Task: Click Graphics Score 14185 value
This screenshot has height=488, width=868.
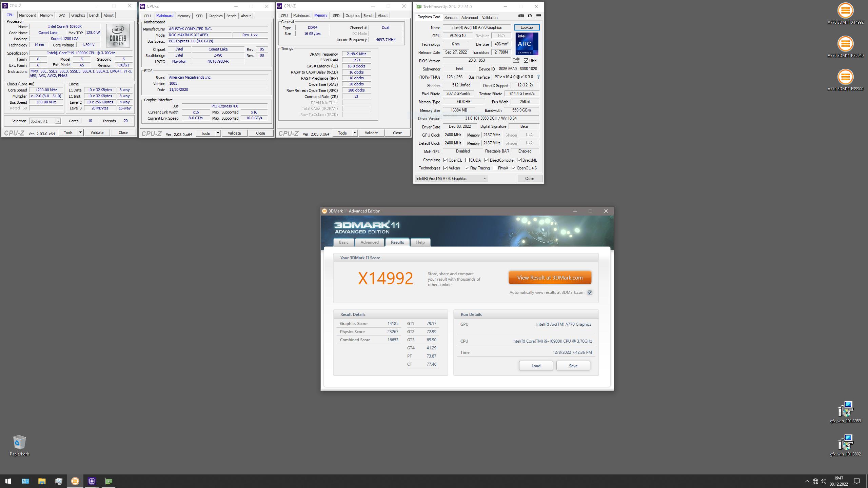Action: pos(393,324)
